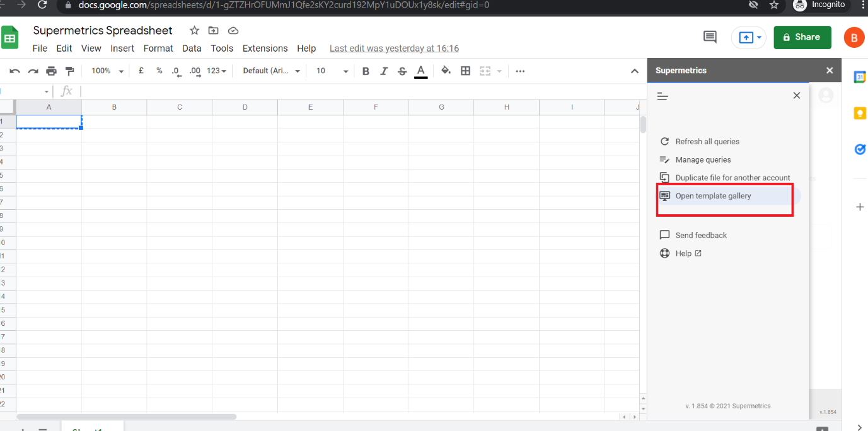Open the Format menu

pyautogui.click(x=158, y=49)
